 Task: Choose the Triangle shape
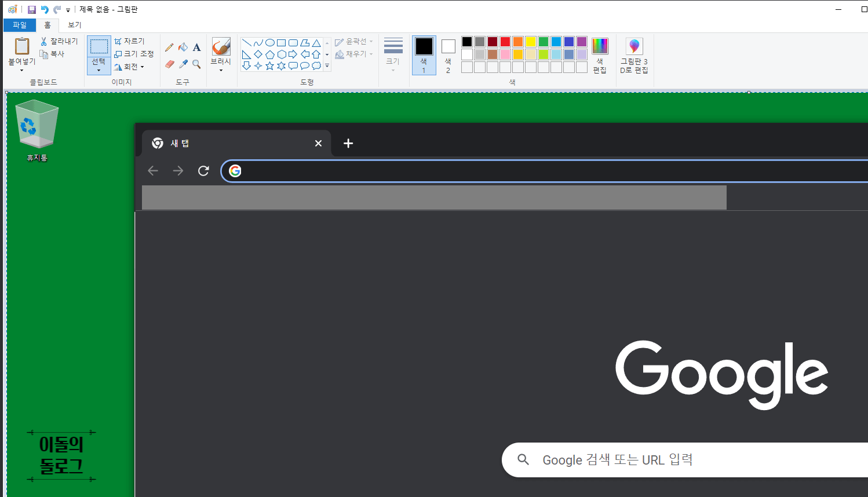[x=316, y=43]
